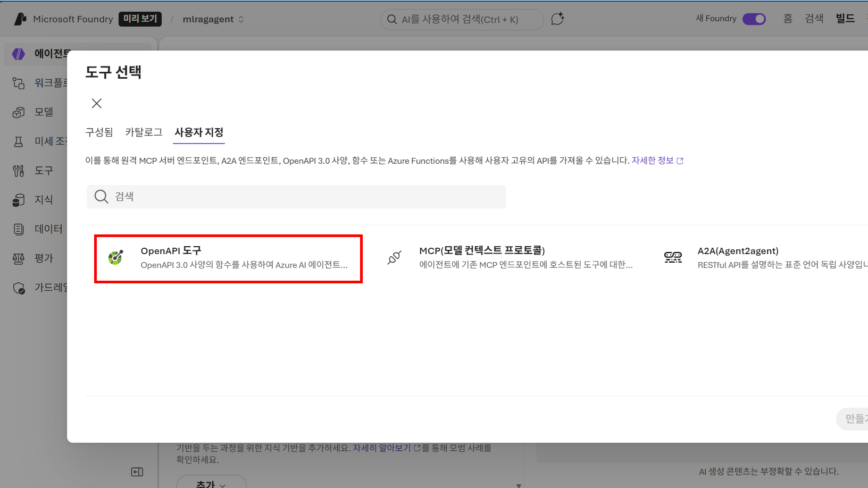Open 미세 조정 via its flask icon
868x488 pixels.
(18, 141)
